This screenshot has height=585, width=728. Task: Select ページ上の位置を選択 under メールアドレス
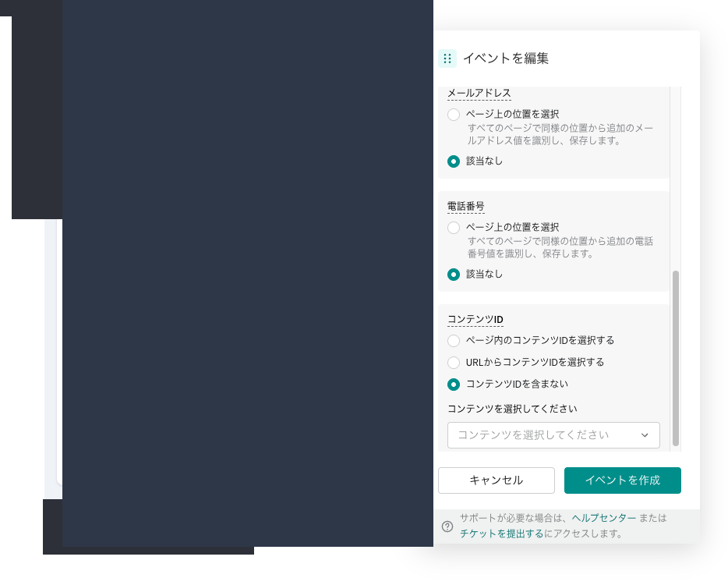click(454, 115)
